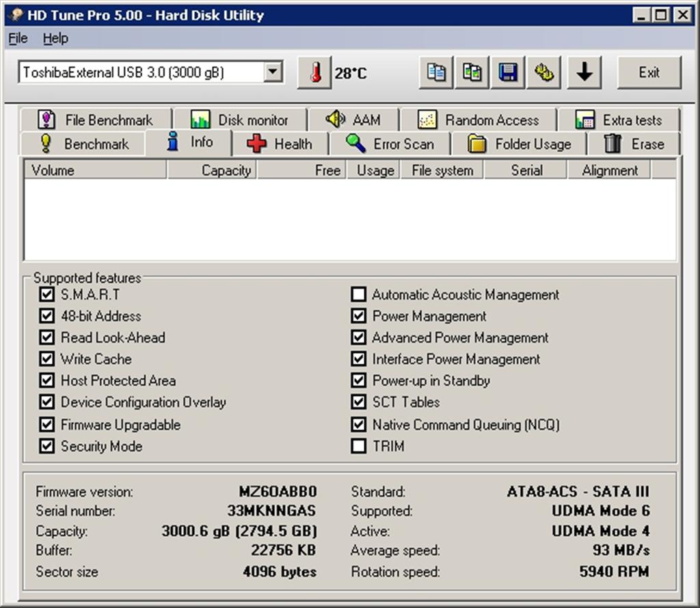Viewport: 700px width, 608px height.
Task: Click the File system column header
Action: coord(442,170)
